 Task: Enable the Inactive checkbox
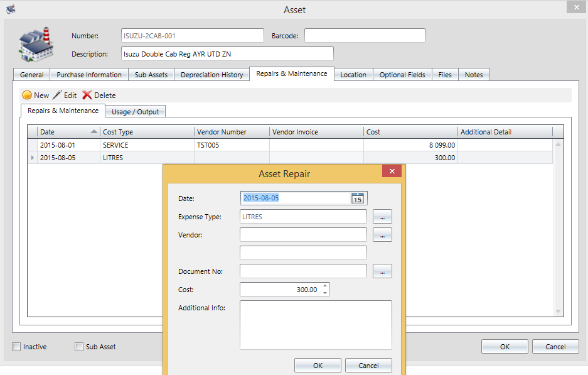click(16, 347)
